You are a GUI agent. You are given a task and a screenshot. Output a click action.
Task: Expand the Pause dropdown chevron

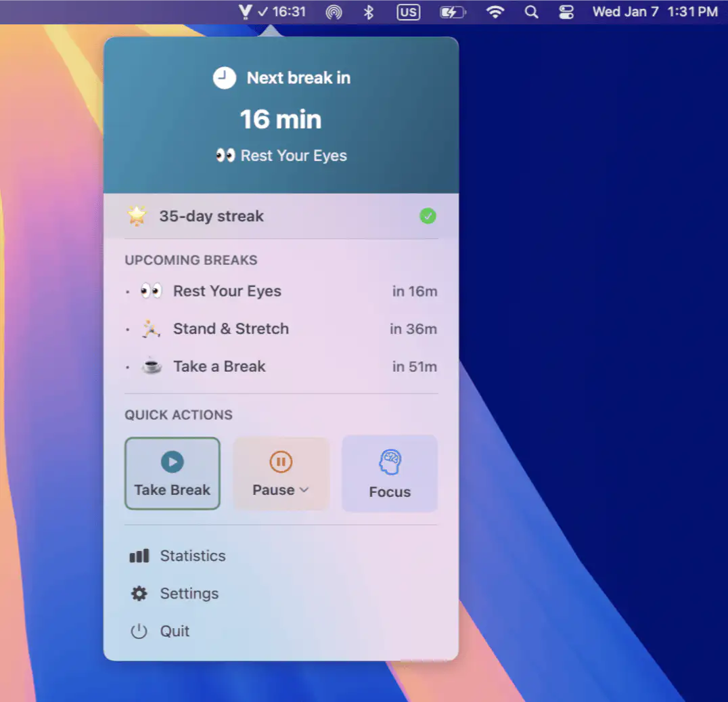coord(304,490)
